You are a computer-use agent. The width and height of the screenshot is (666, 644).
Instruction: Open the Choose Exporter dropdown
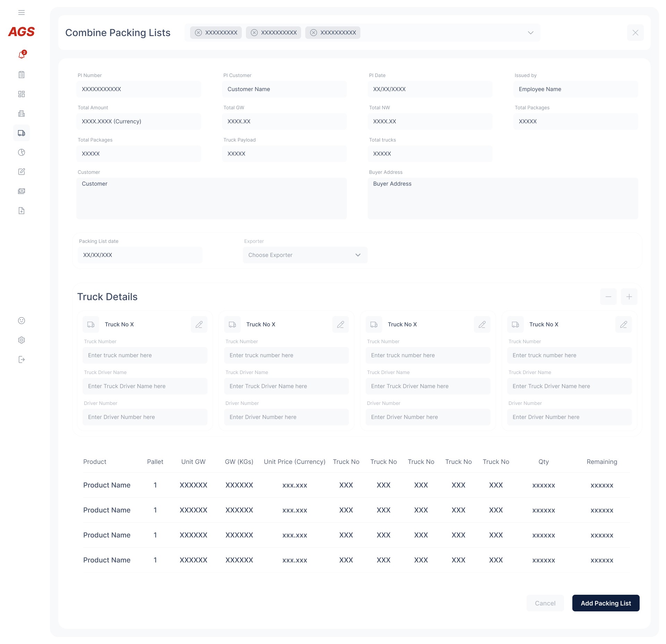(305, 255)
